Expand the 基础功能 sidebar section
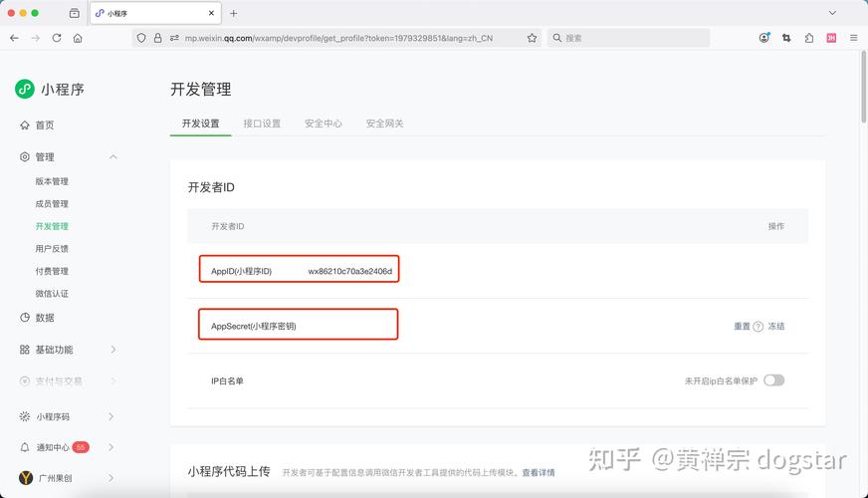Screen dimensions: 868x498 coord(112,350)
